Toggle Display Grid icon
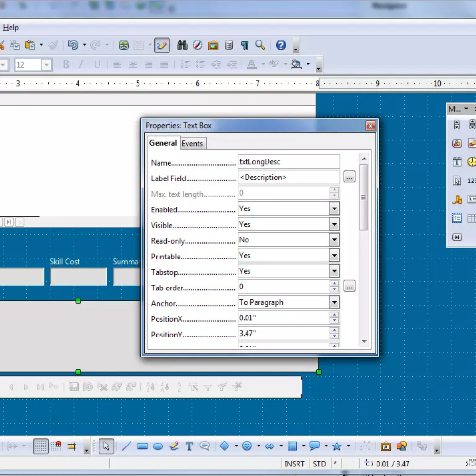 click(x=40, y=446)
